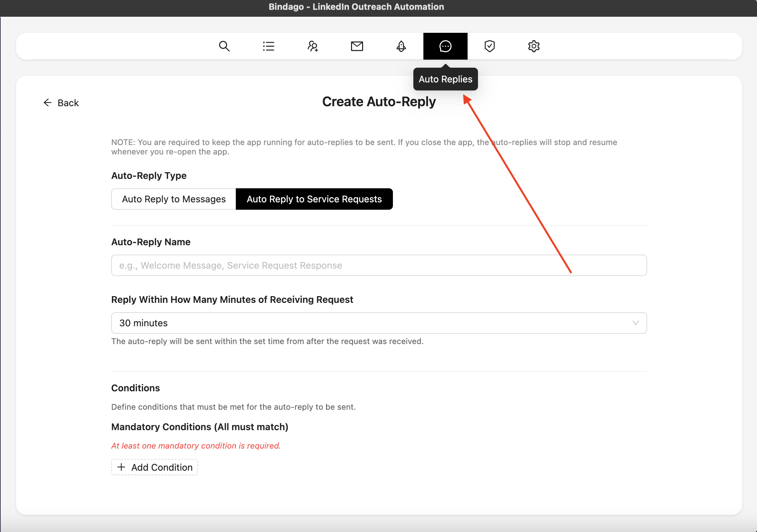
Task: Select Auto Reply to Messages type
Action: pyautogui.click(x=174, y=199)
